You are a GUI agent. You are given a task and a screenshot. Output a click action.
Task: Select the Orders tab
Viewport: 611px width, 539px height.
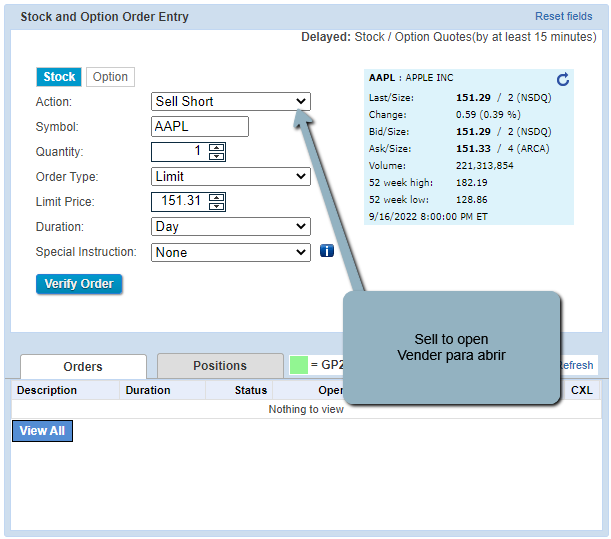click(x=83, y=366)
